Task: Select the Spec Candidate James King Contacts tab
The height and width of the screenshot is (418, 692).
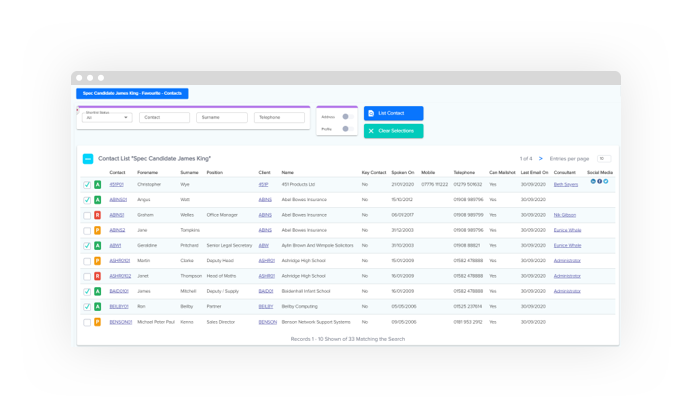Action: tap(132, 93)
